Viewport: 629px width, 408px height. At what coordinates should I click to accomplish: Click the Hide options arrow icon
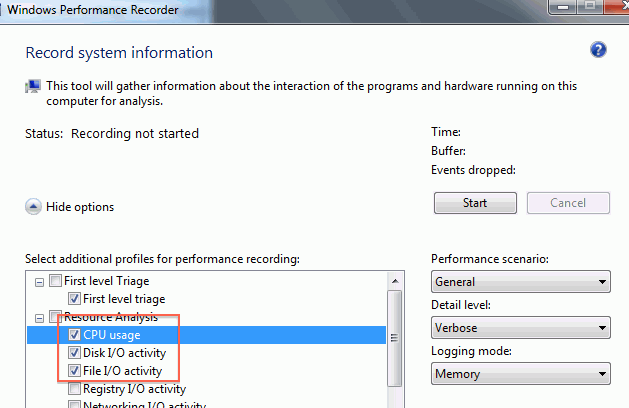point(33,207)
